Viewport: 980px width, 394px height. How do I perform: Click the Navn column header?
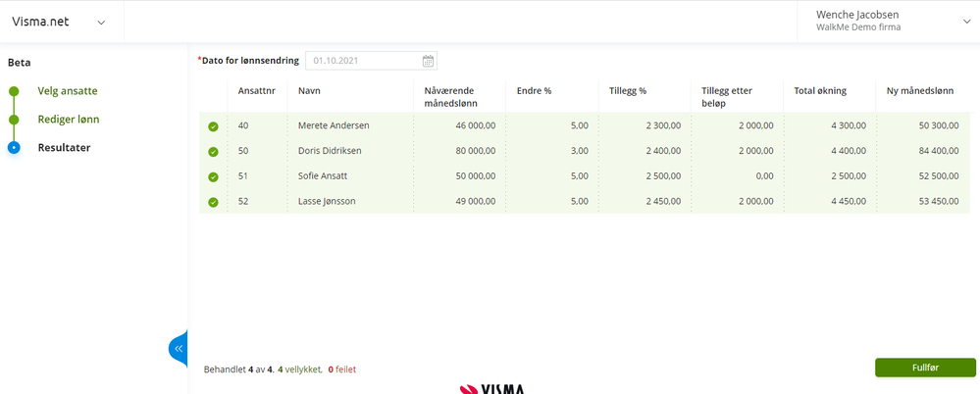click(309, 90)
